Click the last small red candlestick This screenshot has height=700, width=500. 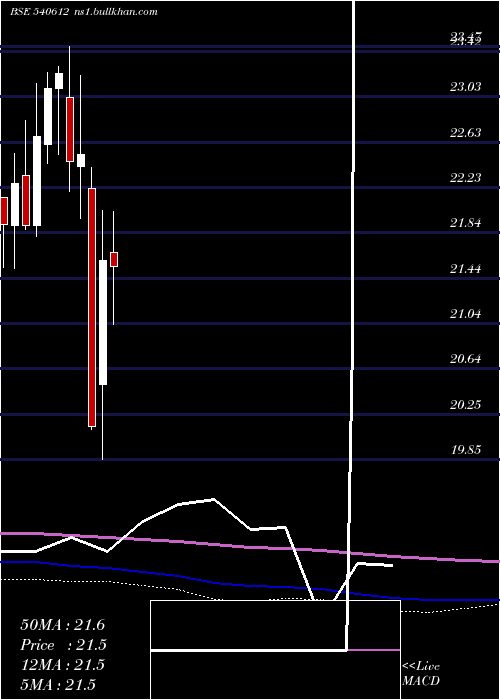[x=114, y=259]
